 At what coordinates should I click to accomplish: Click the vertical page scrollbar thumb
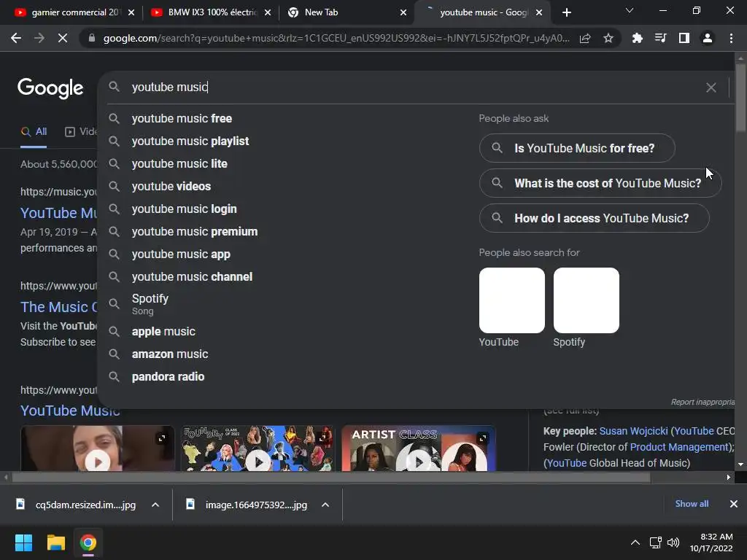pyautogui.click(x=740, y=98)
